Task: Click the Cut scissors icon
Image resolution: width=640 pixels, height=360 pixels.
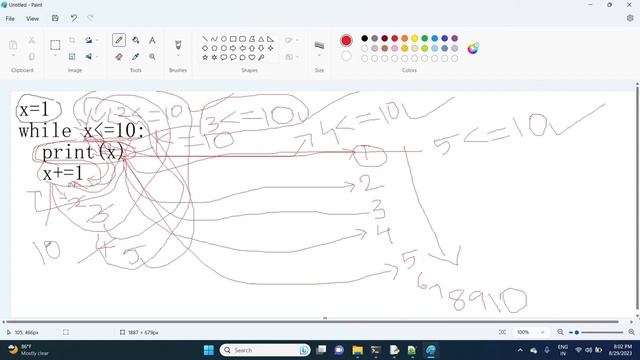Action: pyautogui.click(x=31, y=40)
